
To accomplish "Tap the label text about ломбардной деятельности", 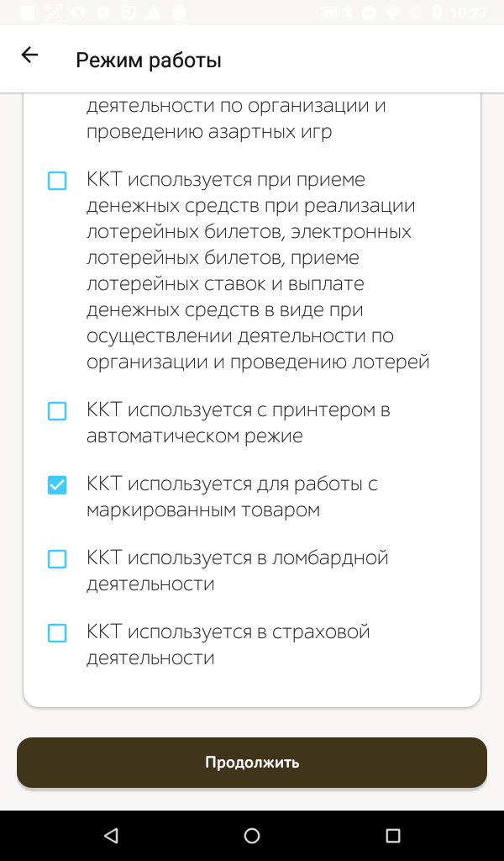I will (x=237, y=570).
